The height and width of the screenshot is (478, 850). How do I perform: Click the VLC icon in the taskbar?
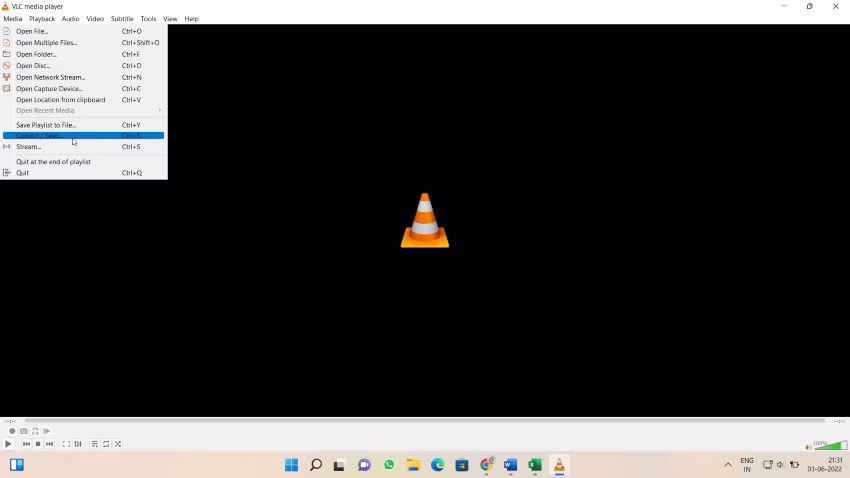(559, 465)
